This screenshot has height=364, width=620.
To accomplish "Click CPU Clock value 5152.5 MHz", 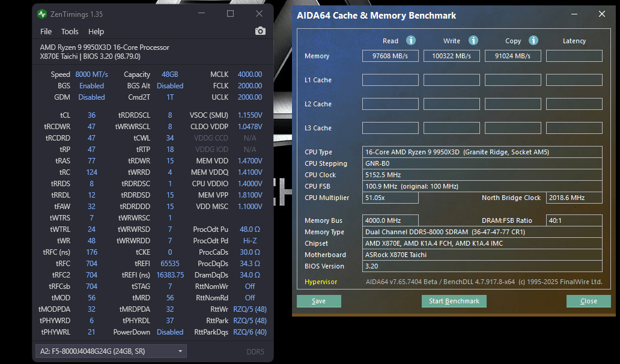I will [482, 175].
